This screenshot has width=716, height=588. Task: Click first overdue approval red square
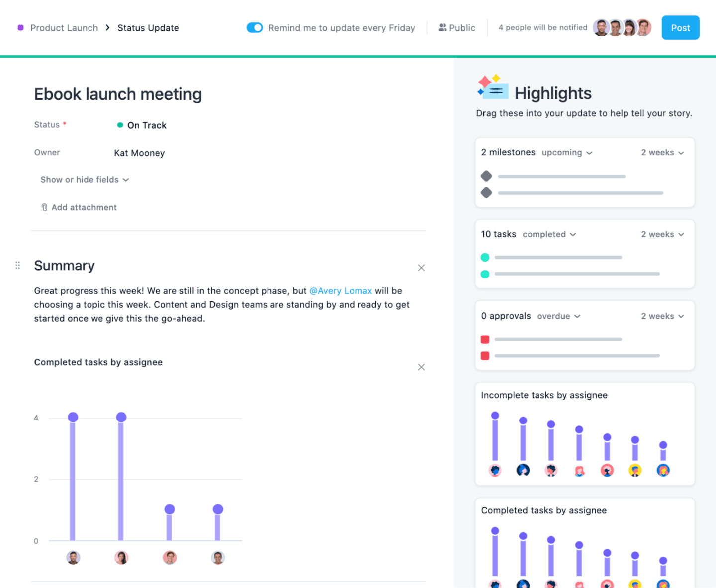pyautogui.click(x=485, y=339)
